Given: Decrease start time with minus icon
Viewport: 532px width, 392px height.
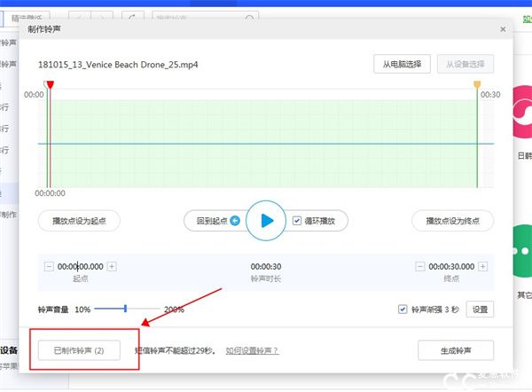Looking at the screenshot, I should [48, 266].
